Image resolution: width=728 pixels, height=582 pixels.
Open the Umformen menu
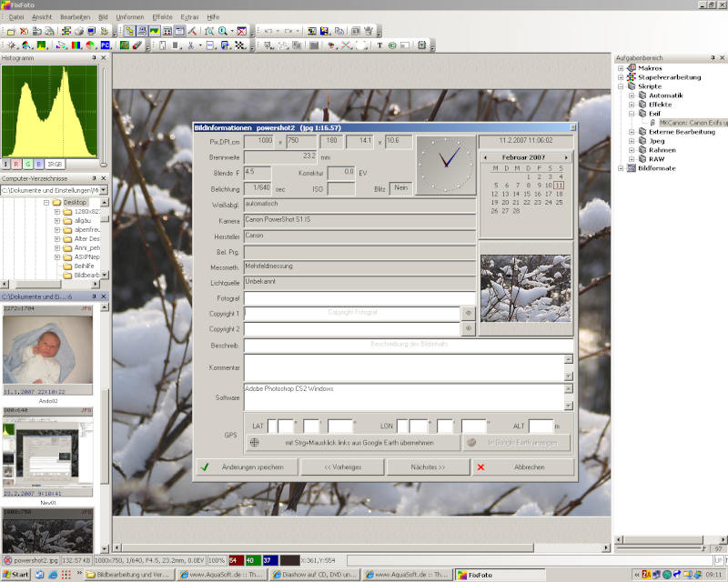[129, 17]
